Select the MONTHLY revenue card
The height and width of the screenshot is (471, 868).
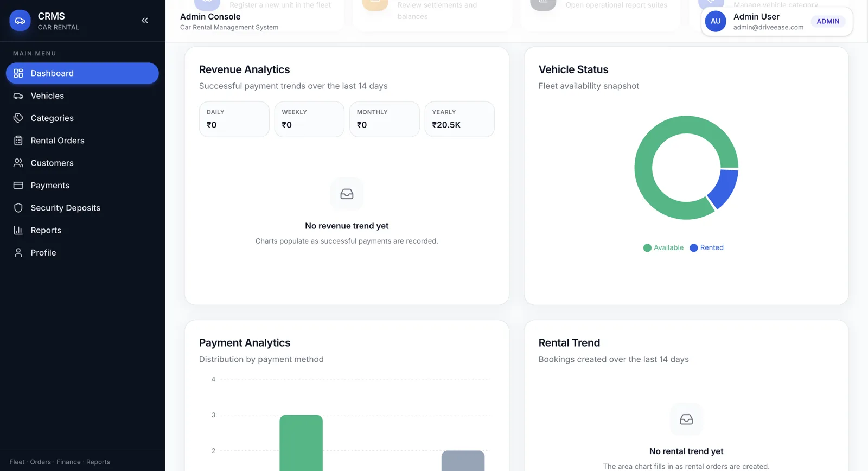(385, 119)
